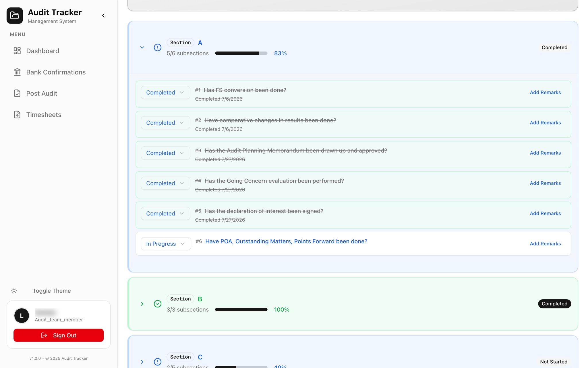588x368 pixels.
Task: Expand Section B using its chevron
Action: click(x=142, y=304)
